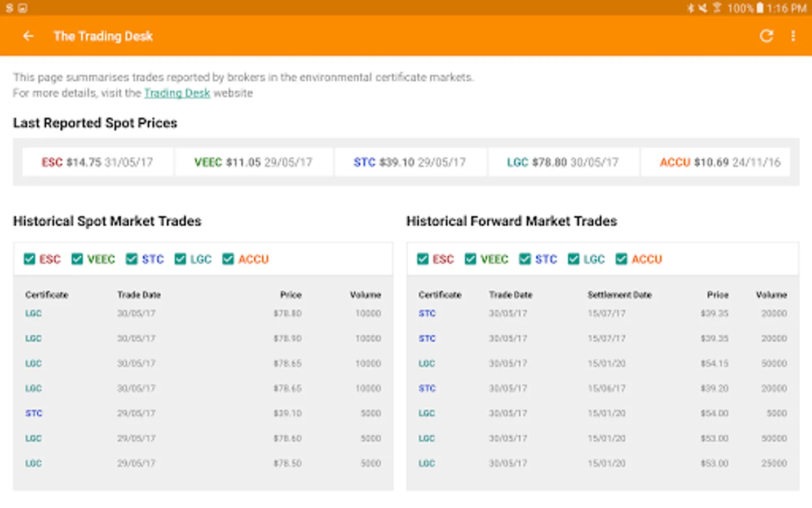The height and width of the screenshot is (508, 812).
Task: Open the Trading Desk website link
Action: tap(177, 93)
